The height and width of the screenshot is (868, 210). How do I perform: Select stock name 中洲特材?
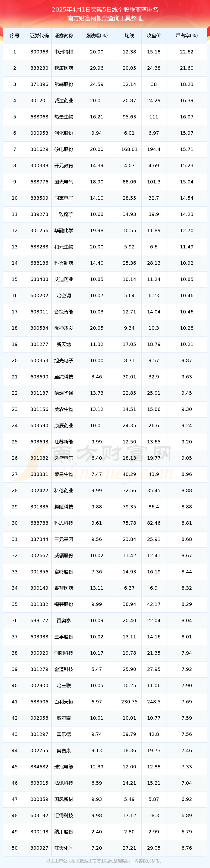point(64,52)
